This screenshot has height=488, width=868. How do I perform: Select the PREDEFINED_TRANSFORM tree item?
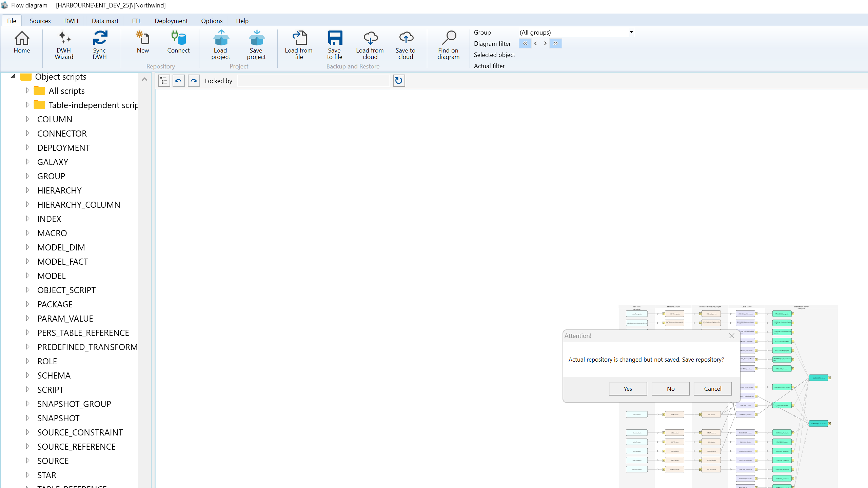87,347
